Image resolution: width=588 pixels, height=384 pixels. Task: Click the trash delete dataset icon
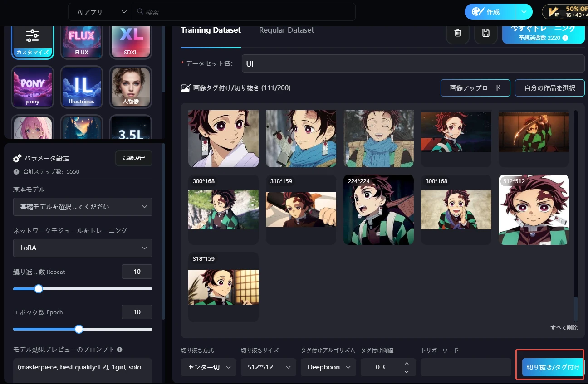click(x=458, y=33)
